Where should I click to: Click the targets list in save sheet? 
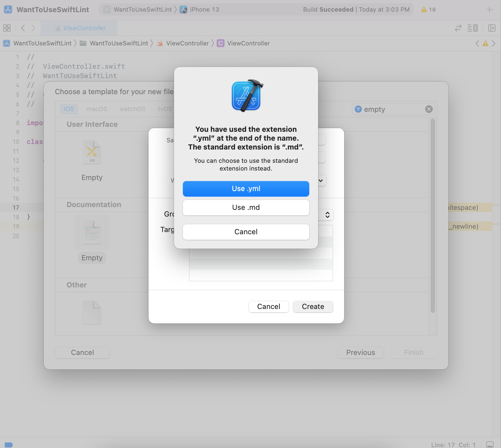(261, 253)
